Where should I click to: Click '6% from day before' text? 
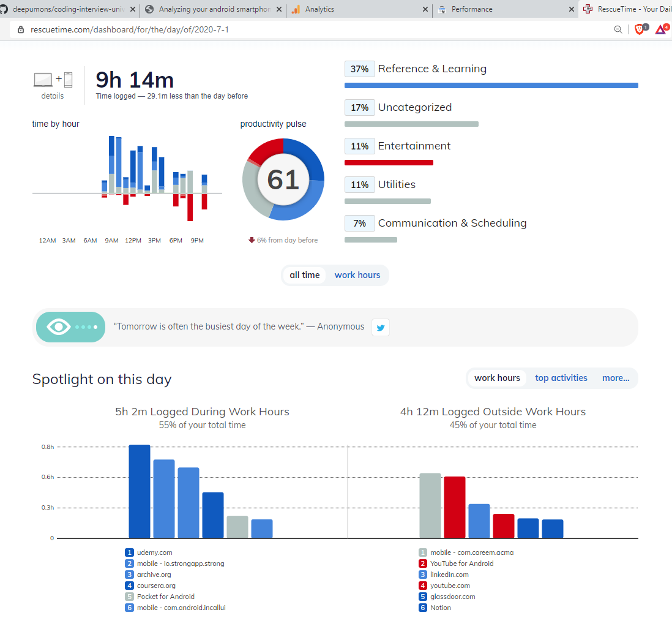287,240
